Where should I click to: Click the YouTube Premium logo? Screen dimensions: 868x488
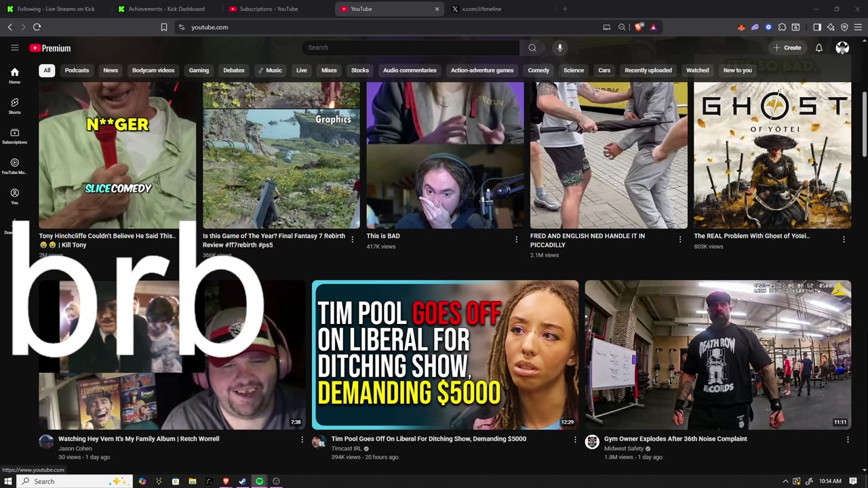[50, 48]
